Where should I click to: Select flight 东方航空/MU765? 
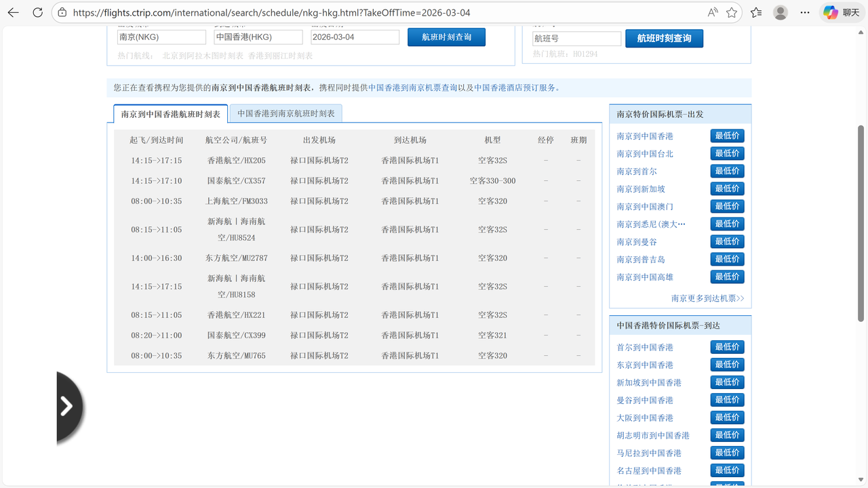(237, 356)
